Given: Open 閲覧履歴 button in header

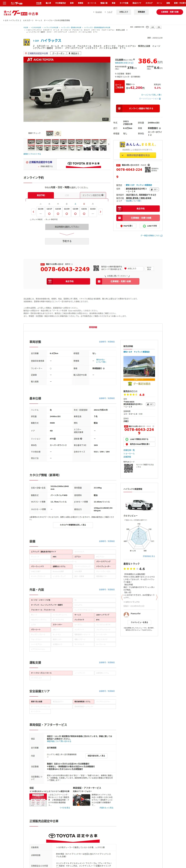Looking at the screenshot, I should pyautogui.click(x=141, y=12).
